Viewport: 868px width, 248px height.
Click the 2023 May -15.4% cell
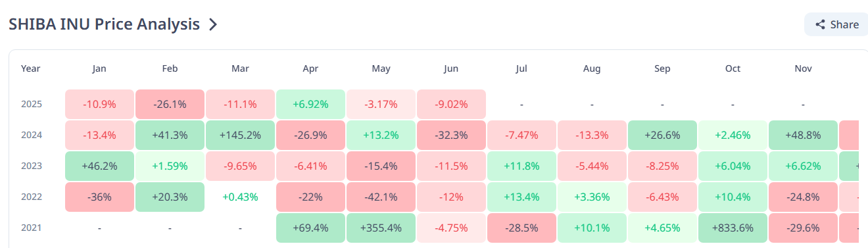(x=381, y=166)
